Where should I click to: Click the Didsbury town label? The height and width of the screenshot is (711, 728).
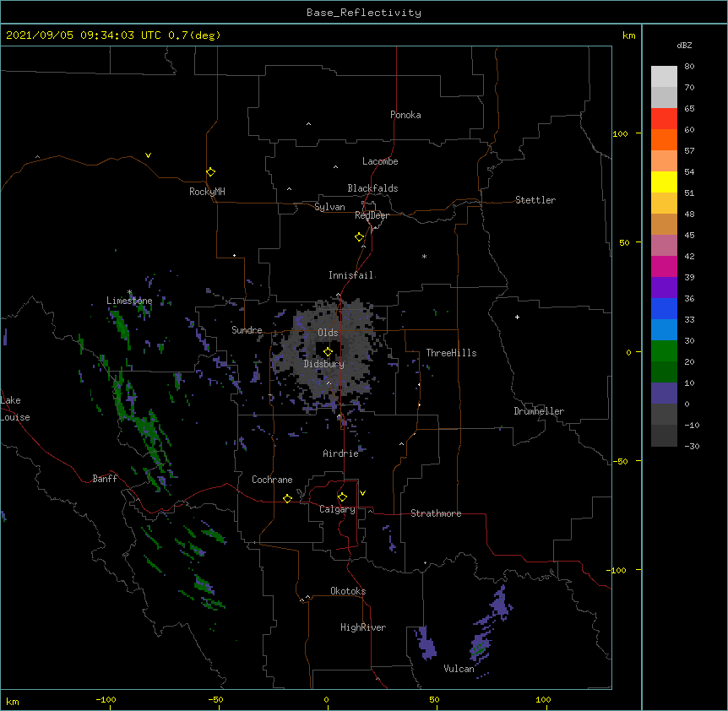tap(324, 364)
